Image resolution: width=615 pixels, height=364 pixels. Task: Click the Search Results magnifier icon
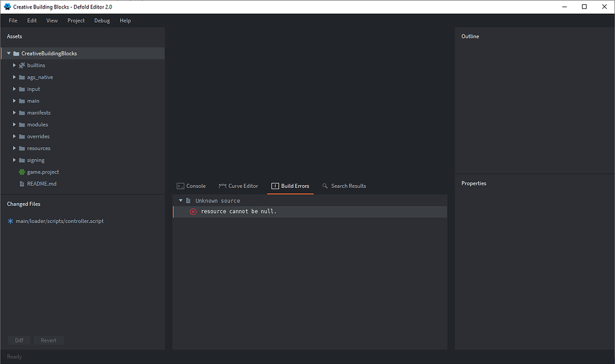click(325, 186)
